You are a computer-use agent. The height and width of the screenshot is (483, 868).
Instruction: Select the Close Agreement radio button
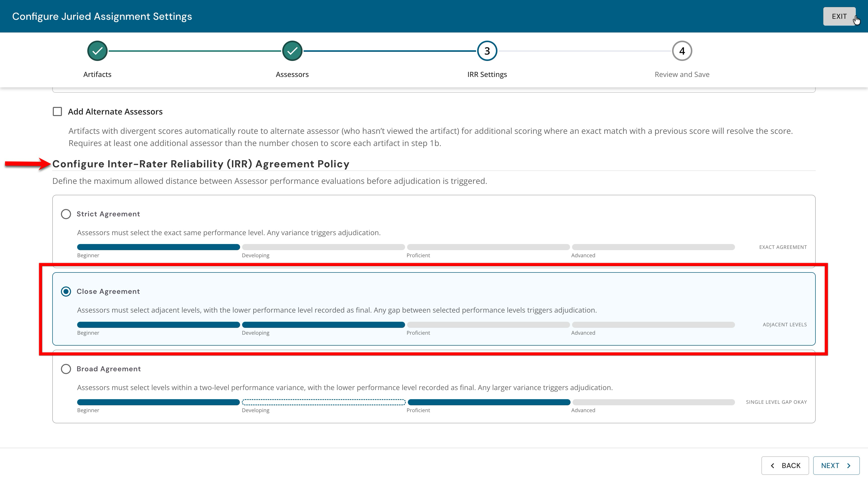point(66,292)
